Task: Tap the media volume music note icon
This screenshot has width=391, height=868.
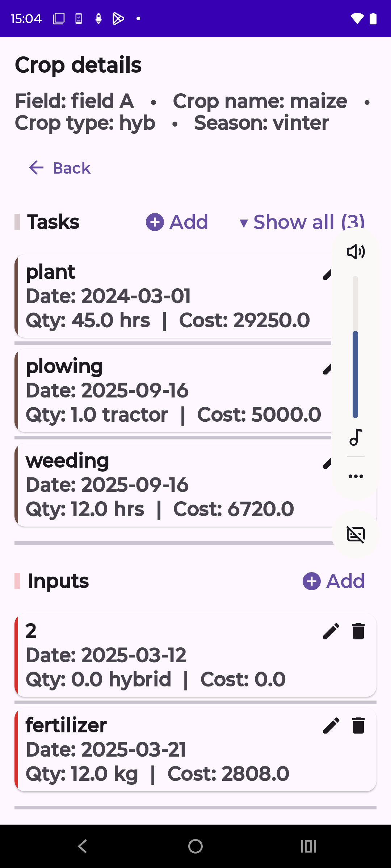Action: pos(356,437)
